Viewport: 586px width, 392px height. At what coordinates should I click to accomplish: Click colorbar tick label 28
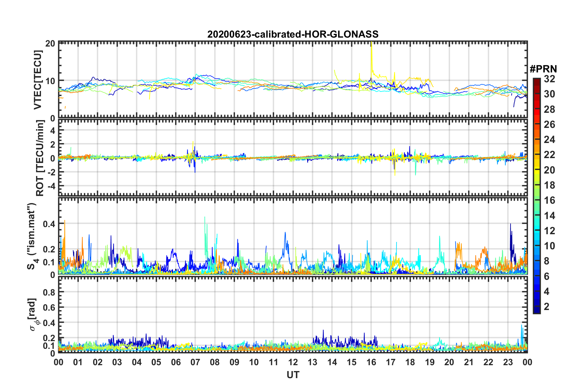pyautogui.click(x=549, y=109)
